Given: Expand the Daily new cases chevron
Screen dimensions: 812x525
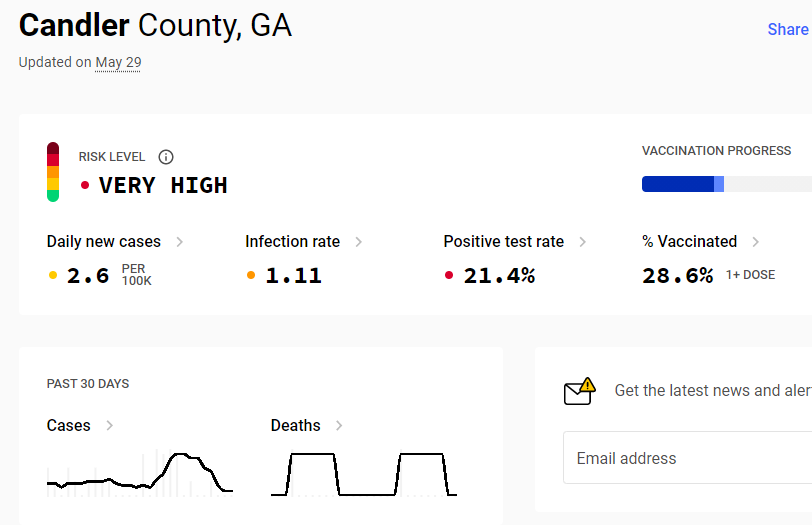Looking at the screenshot, I should click(179, 242).
